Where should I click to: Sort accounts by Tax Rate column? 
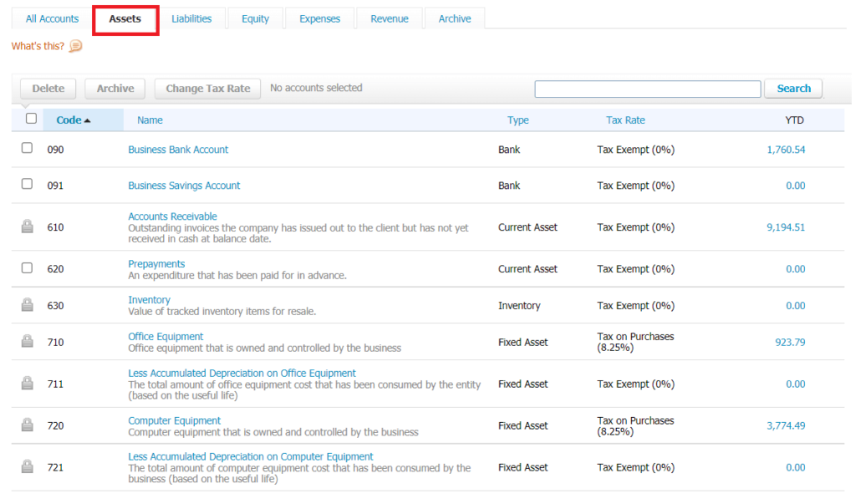(625, 120)
